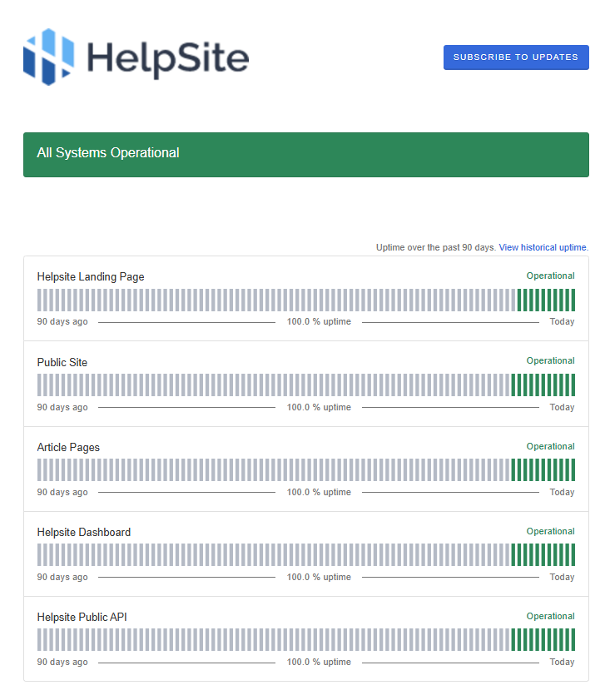Click Public Site component name
The width and height of the screenshot is (605, 700).
pos(62,362)
